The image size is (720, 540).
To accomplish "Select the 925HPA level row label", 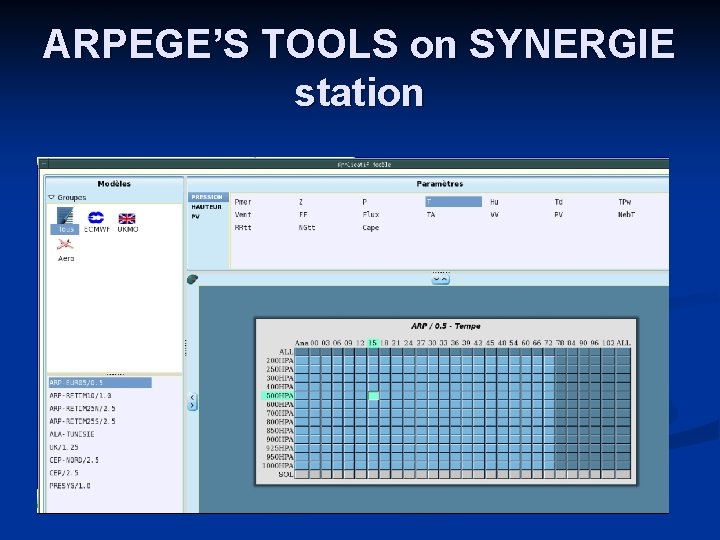I will tap(280, 448).
